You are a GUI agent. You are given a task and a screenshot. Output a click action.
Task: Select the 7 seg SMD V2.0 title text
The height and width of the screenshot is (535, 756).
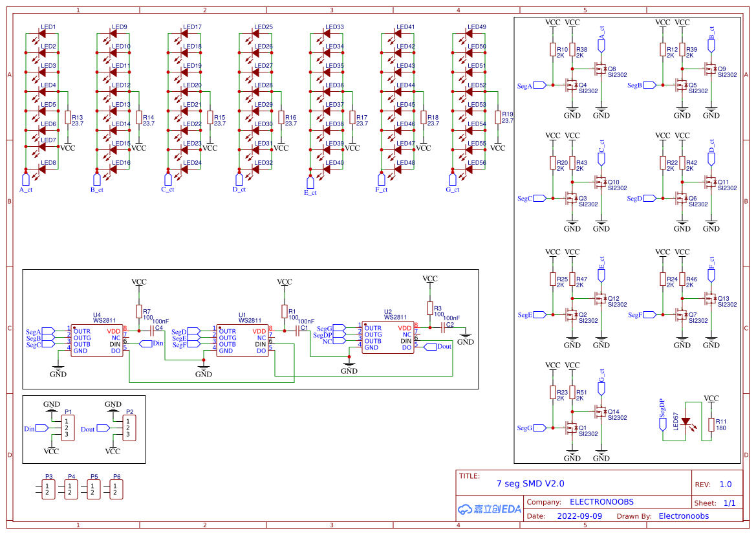click(x=530, y=483)
